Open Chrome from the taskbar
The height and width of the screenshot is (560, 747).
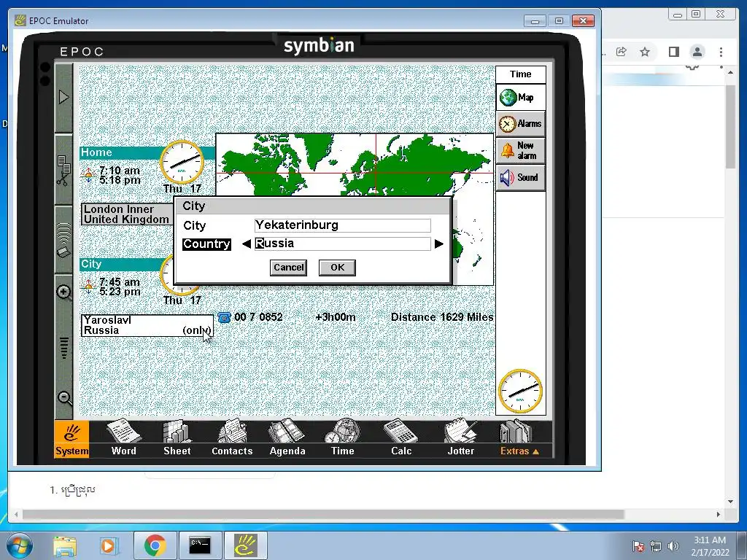click(x=155, y=545)
